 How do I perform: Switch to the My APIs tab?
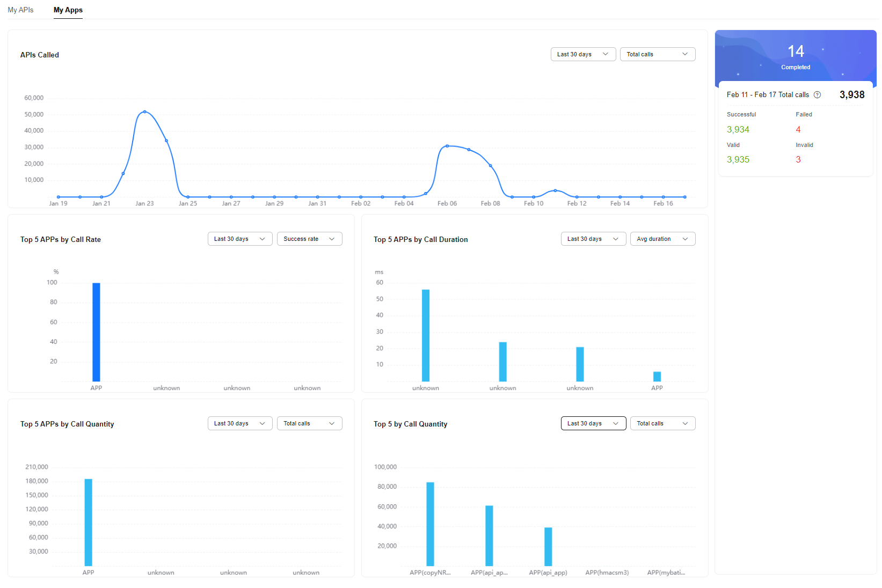(20, 10)
